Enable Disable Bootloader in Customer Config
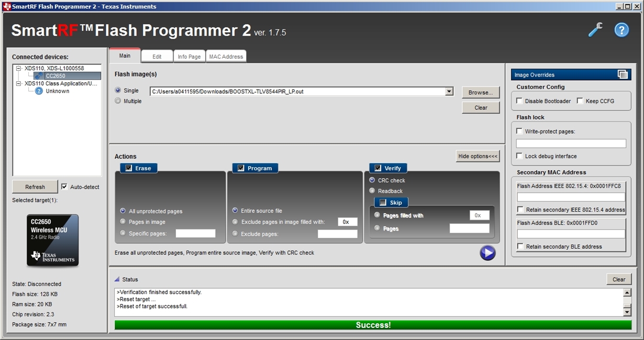The height and width of the screenshot is (340, 644). pos(519,101)
